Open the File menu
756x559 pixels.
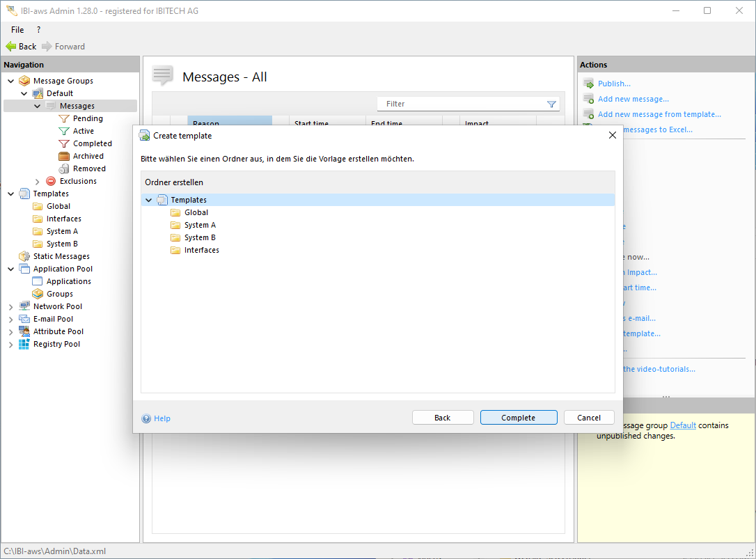[17, 30]
